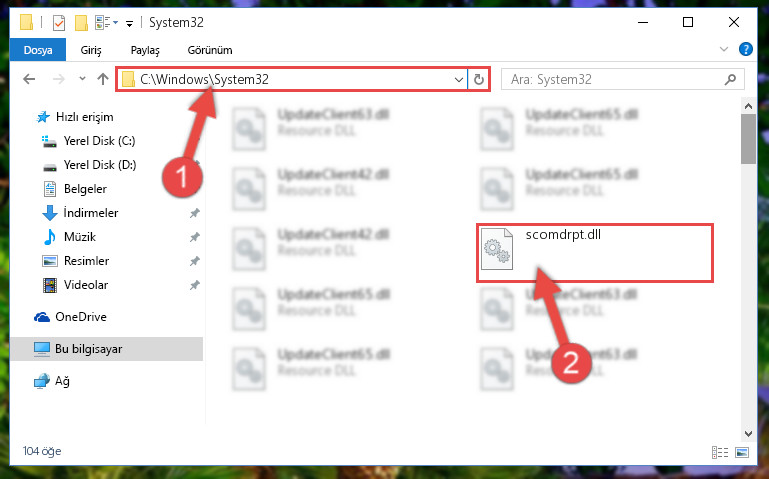Switch to large icons view layout
Viewport: 769px width, 479px height.
pyautogui.click(x=742, y=452)
